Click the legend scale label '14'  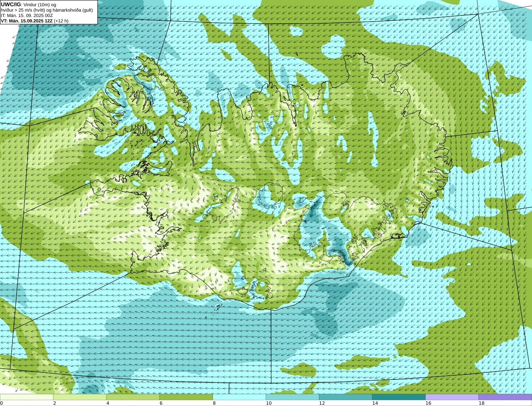(375, 403)
